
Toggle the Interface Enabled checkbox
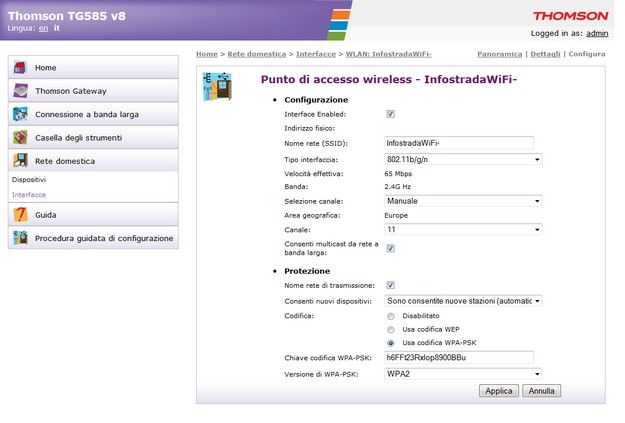point(391,114)
